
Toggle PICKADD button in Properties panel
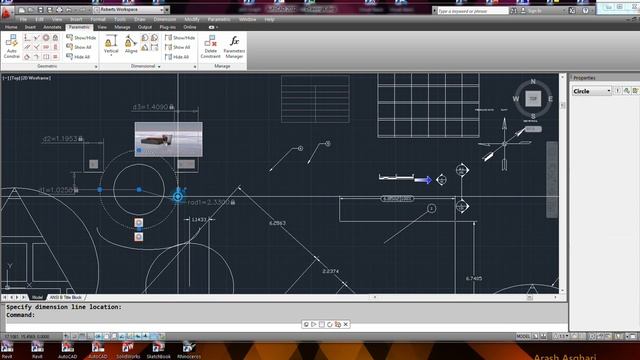point(618,91)
